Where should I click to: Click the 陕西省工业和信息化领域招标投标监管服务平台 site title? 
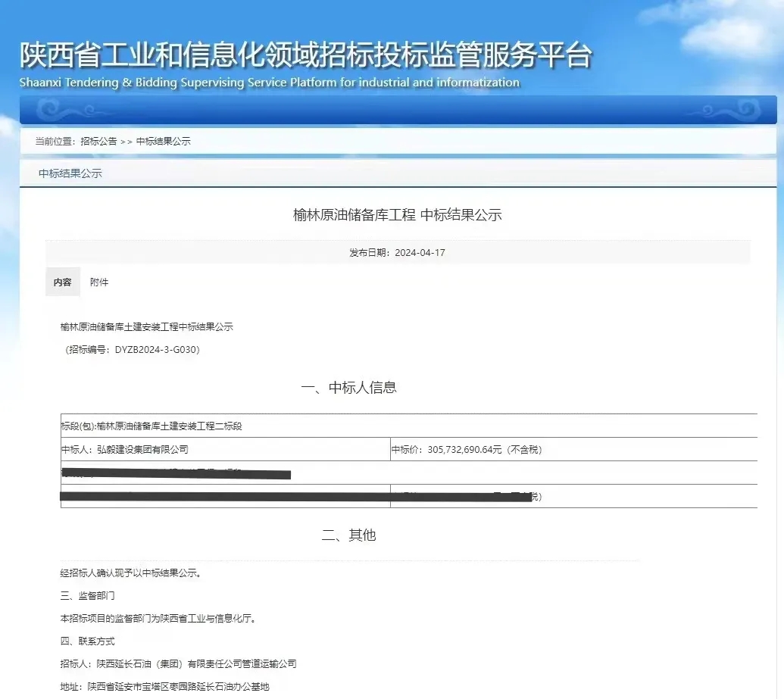[305, 55]
